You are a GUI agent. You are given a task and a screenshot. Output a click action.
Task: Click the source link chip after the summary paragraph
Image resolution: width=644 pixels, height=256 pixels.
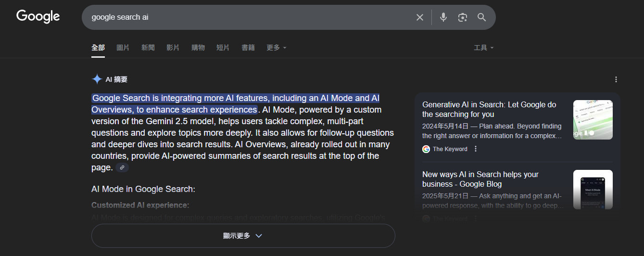click(x=122, y=167)
